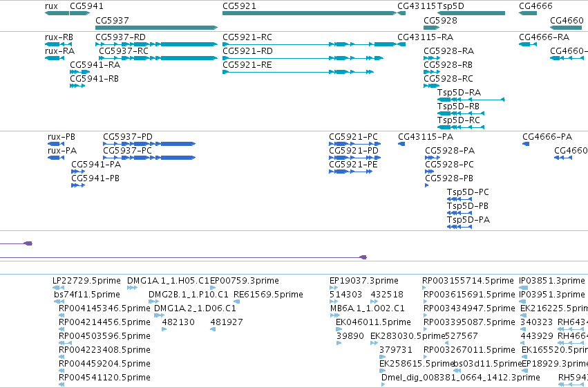This screenshot has height=388, width=588.
Task: Select protein CG5941-PA
Action: click(78, 172)
